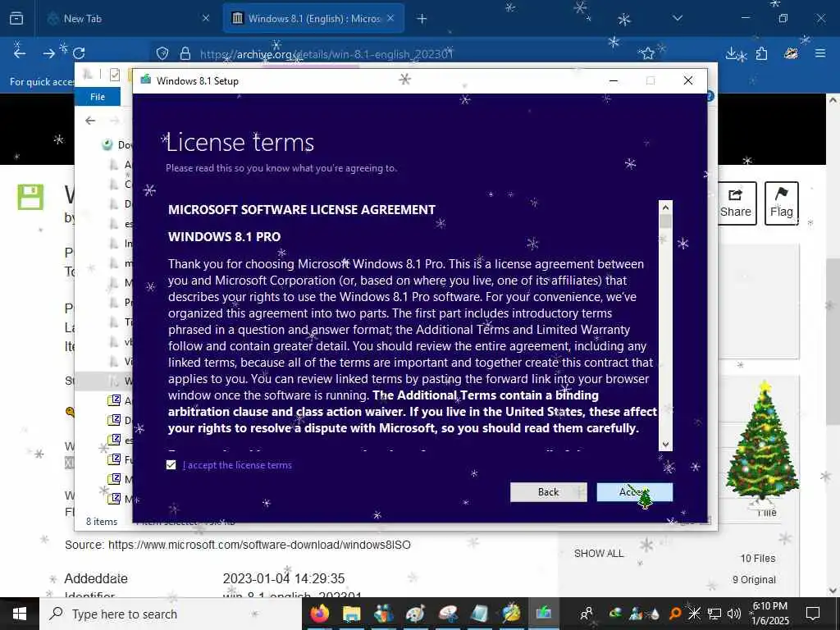The width and height of the screenshot is (840, 630).
Task: Open the Firefox downloads panel
Action: click(731, 53)
